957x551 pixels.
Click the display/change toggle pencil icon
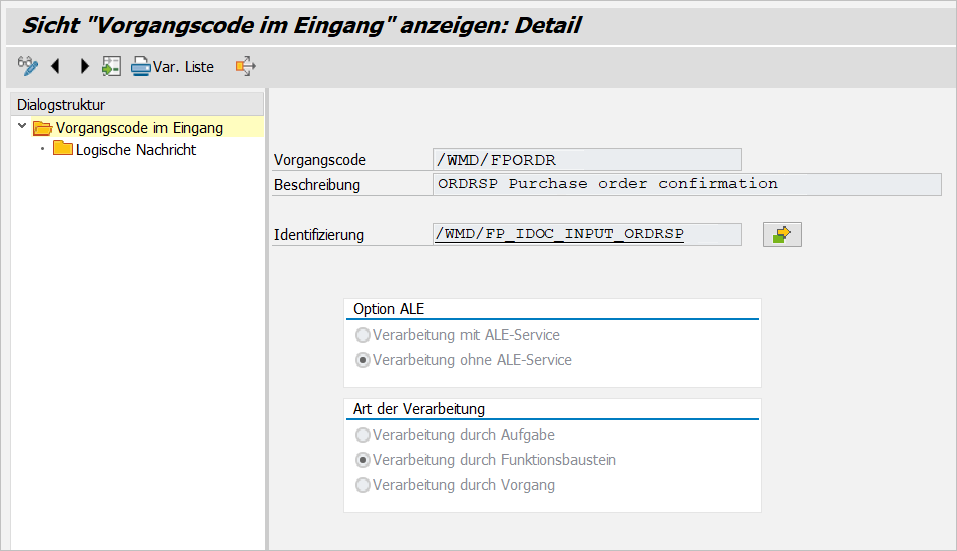[x=28, y=67]
